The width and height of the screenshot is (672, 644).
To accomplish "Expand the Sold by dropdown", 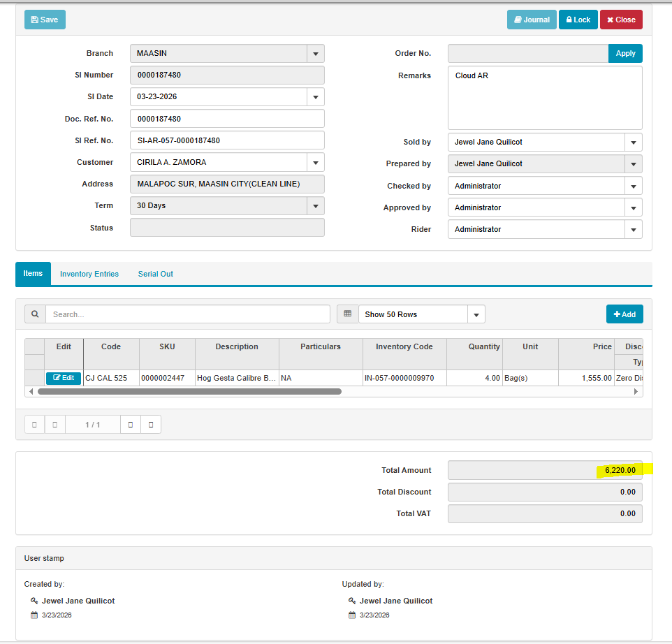I will point(633,142).
